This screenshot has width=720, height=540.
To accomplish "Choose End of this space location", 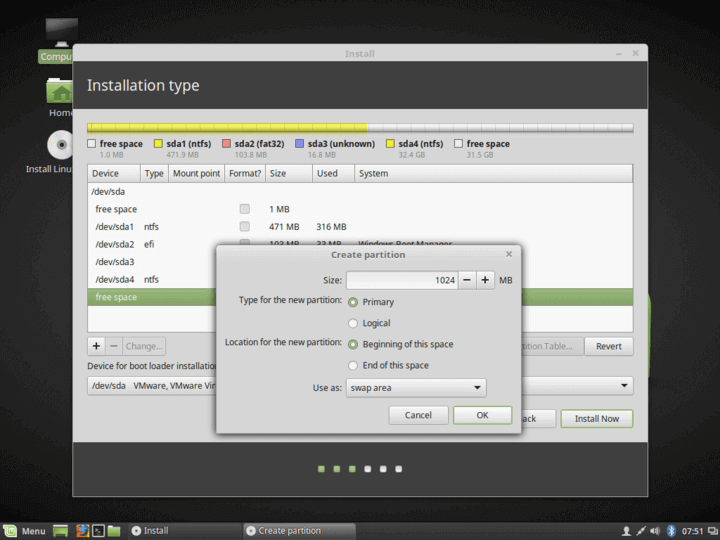I will pyautogui.click(x=353, y=365).
